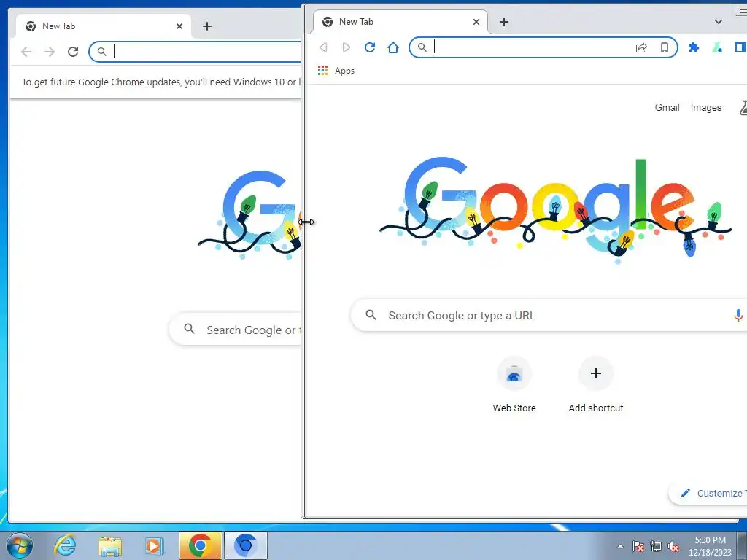Open Windows Media Player from taskbar
This screenshot has width=747, height=560.
coord(153,545)
